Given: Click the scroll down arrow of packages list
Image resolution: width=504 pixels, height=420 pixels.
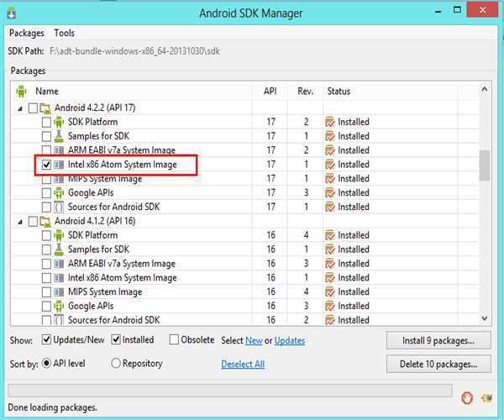Looking at the screenshot, I should point(485,318).
